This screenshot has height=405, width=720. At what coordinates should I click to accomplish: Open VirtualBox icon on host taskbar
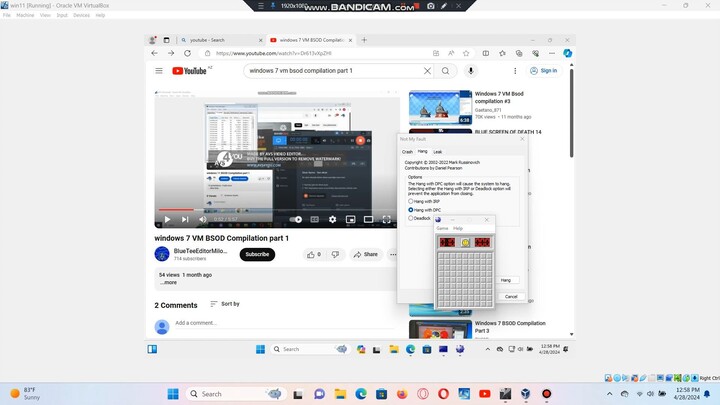click(525, 394)
